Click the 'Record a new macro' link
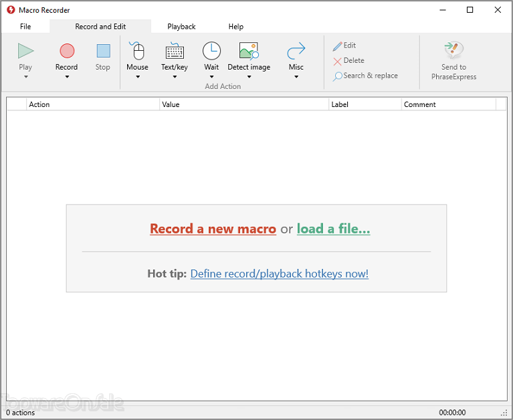513x420 pixels. click(x=213, y=229)
